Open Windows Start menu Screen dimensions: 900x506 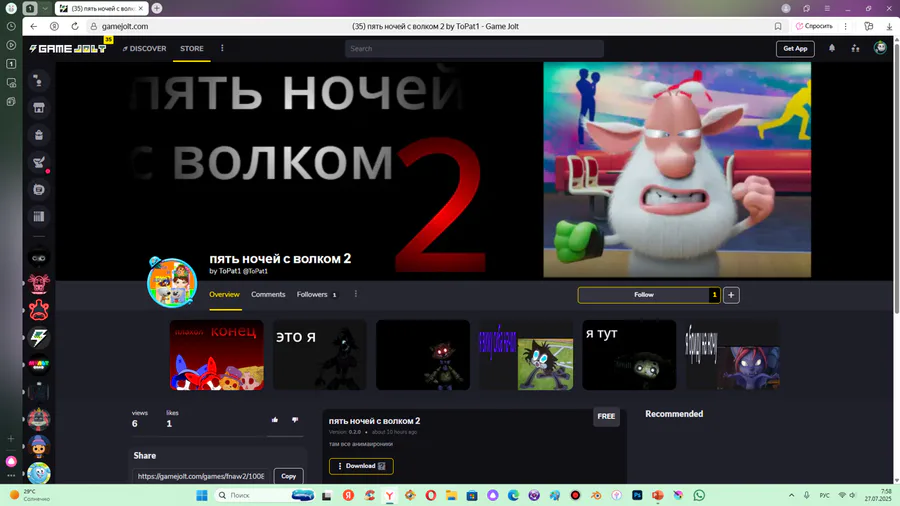coord(201,496)
